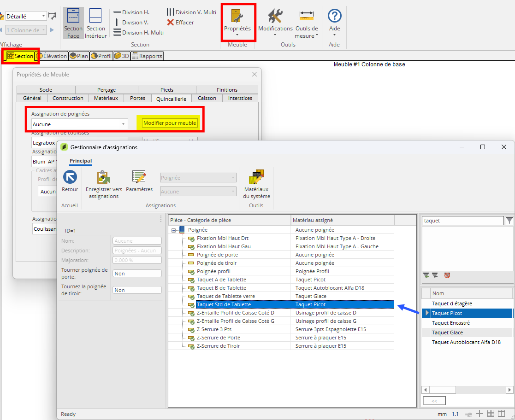Viewport: 515px width, 420px height.
Task: Open the Aide help icon
Action: [334, 17]
